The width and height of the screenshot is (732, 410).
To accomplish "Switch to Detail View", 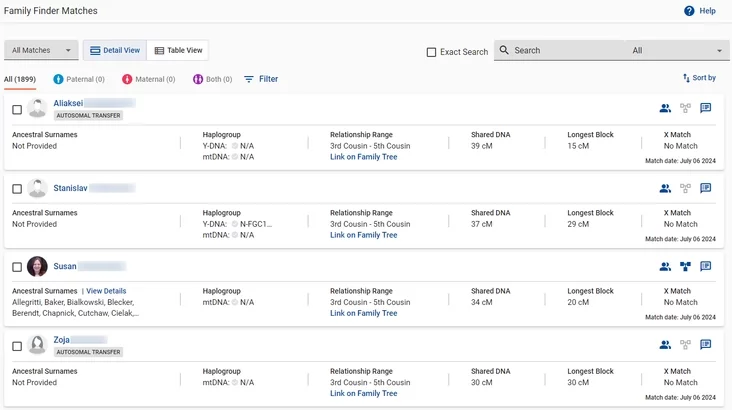I will (115, 50).
